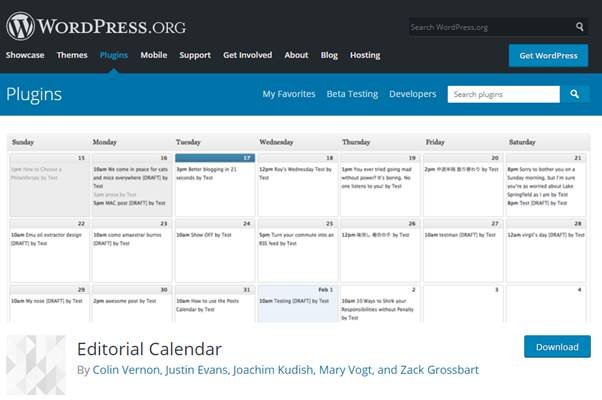Image resolution: width=602 pixels, height=400 pixels.
Task: Click the Editorial Calendar plugin icon
Action: (x=36, y=365)
